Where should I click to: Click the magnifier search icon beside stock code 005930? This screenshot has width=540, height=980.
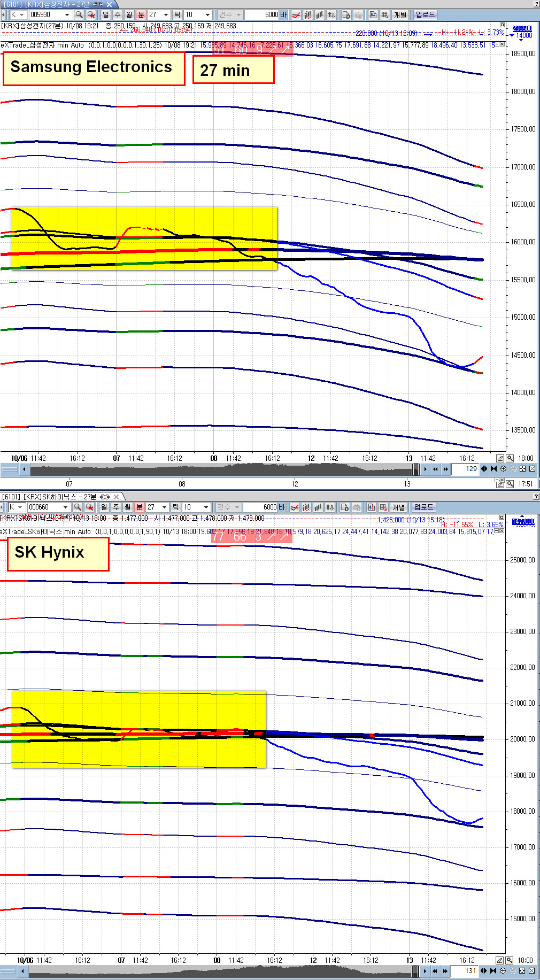tap(79, 15)
